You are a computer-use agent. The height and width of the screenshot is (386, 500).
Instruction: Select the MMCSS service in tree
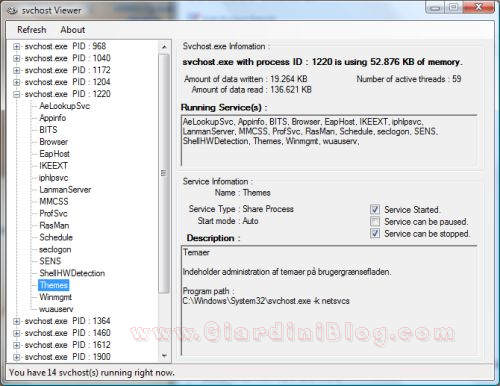pos(54,202)
